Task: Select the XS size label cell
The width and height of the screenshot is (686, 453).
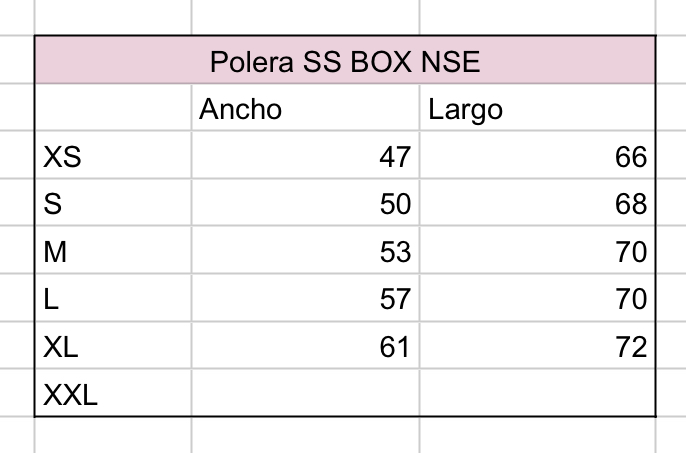Action: pyautogui.click(x=113, y=157)
